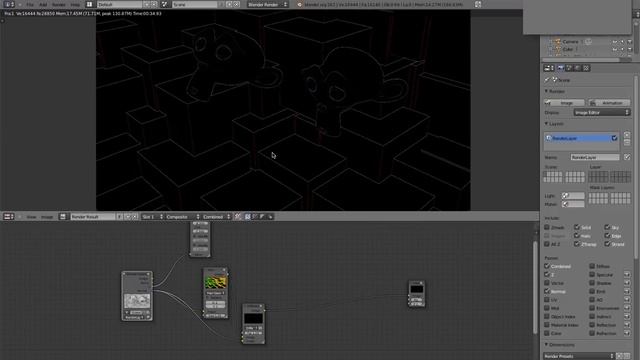Open the Slot 1 dropdown
The width and height of the screenshot is (640, 360).
[152, 217]
